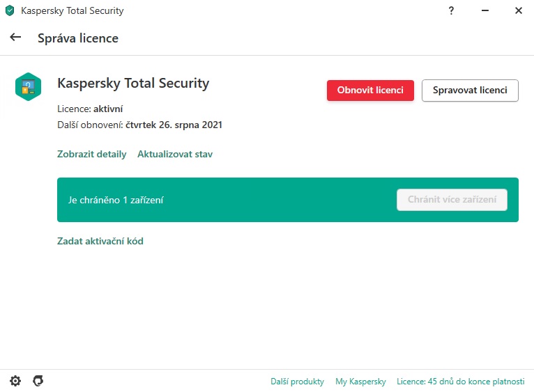Click the licence status "aktivní"
The width and height of the screenshot is (534, 392).
coord(108,109)
